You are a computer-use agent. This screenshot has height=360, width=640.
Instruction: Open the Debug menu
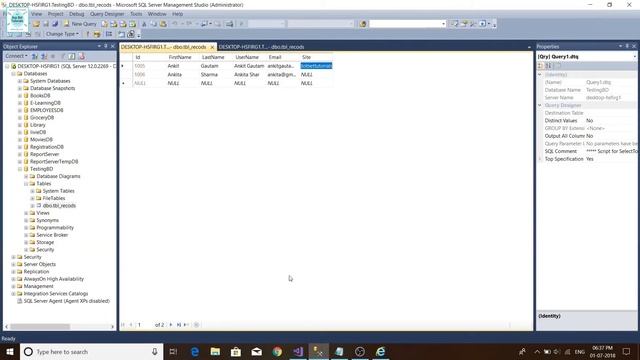pyautogui.click(x=76, y=14)
